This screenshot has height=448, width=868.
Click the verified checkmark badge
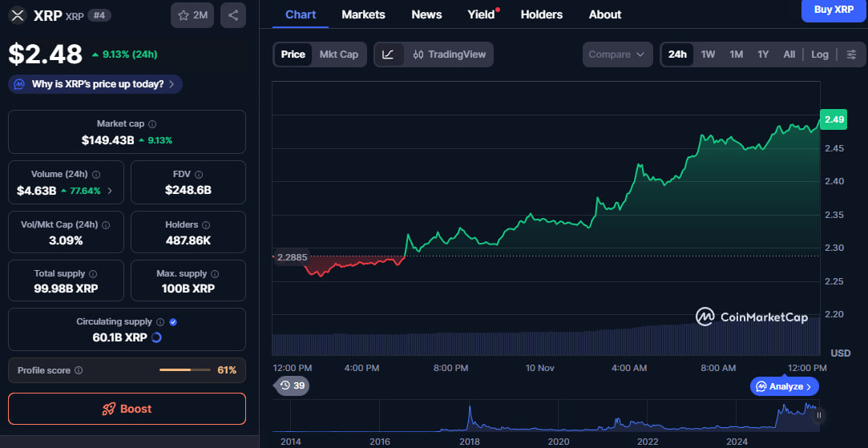pos(172,321)
